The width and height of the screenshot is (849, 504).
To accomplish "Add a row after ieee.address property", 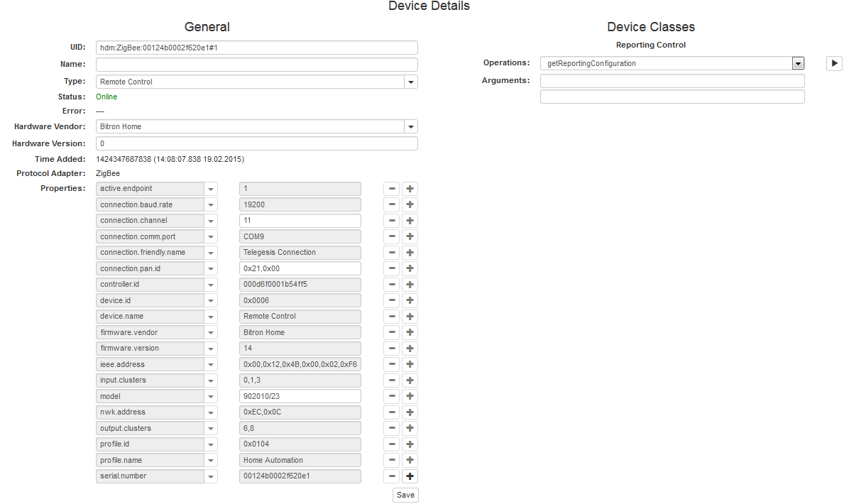I will 410,365.
